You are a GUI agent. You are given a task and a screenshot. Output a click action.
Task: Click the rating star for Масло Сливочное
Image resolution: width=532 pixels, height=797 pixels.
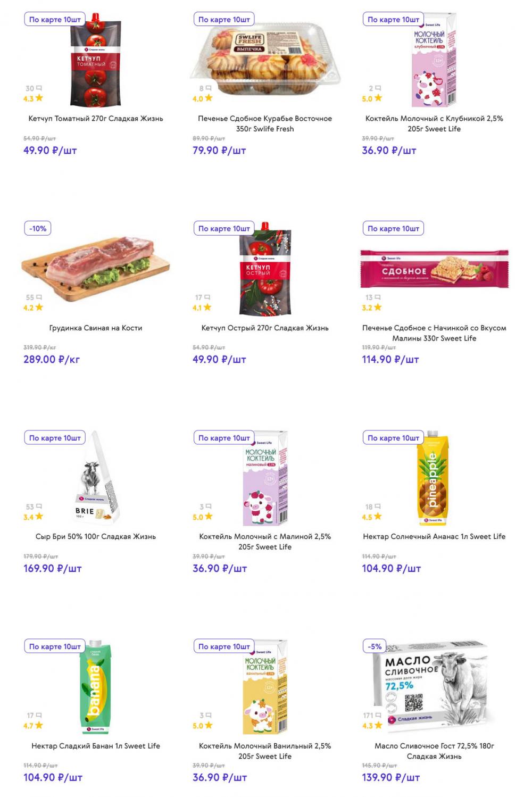378,725
